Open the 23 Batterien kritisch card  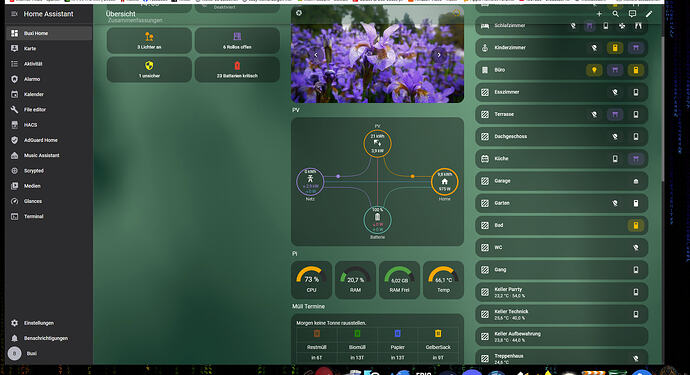(237, 70)
